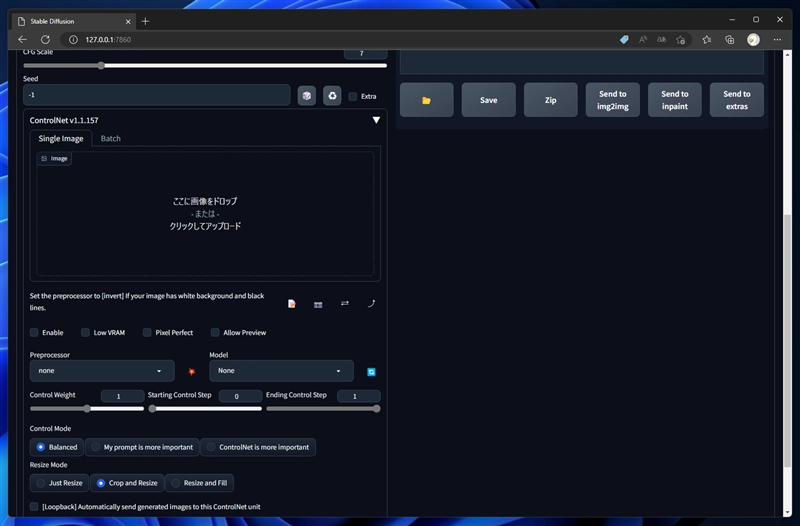The height and width of the screenshot is (526, 800).
Task: Choose Crop and Resize mode
Action: click(127, 483)
